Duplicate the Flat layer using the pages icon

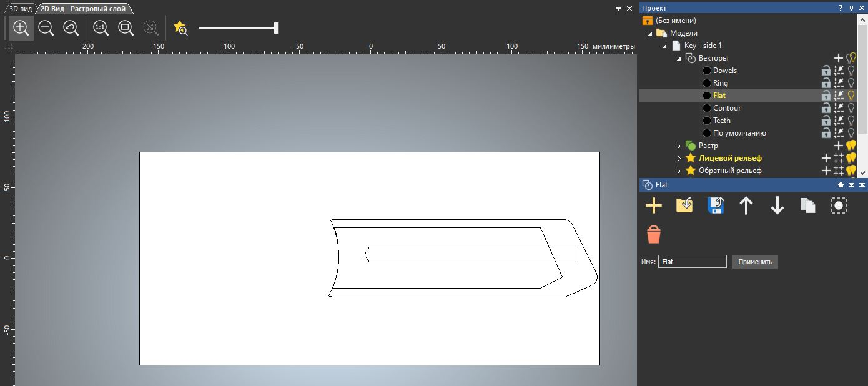pos(807,205)
